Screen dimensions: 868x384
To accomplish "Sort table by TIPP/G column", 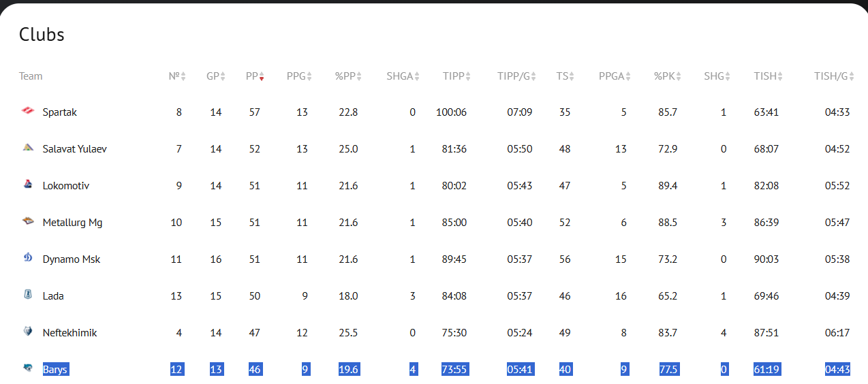I will 518,76.
